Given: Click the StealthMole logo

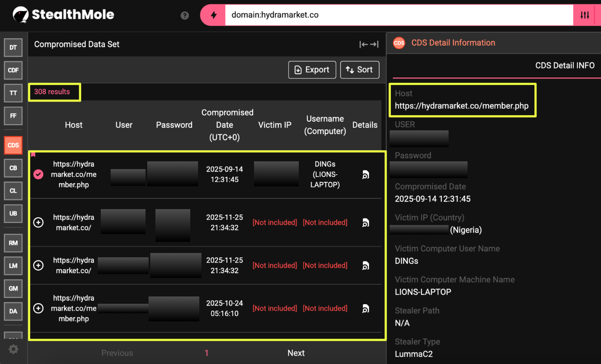Looking at the screenshot, I should click(x=64, y=15).
